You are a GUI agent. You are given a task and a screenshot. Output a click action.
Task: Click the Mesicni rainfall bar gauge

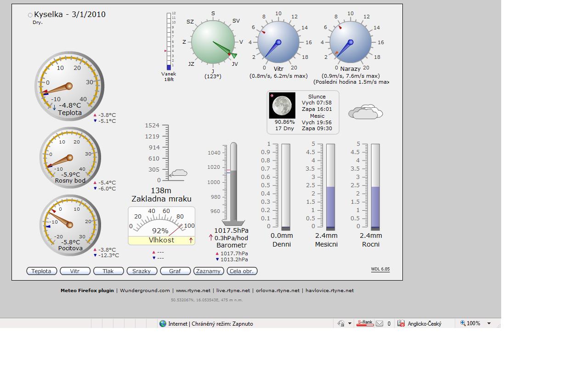tap(330, 186)
